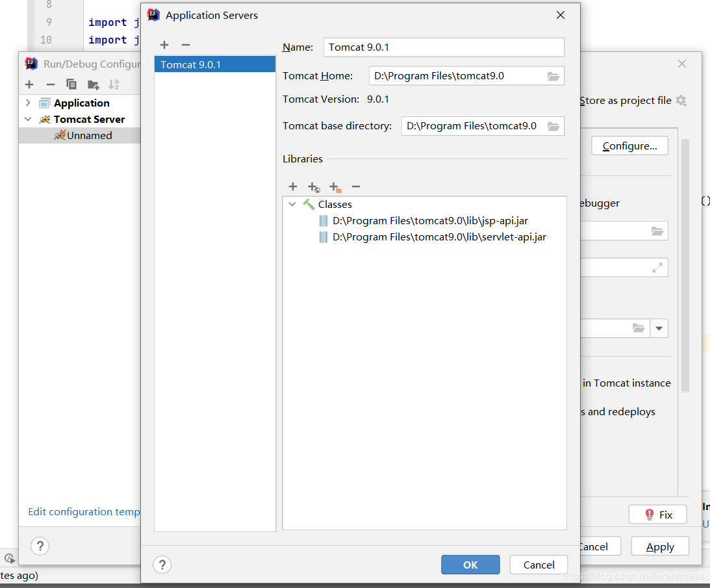710x588 pixels.
Task: Click Cancel in Application Servers dialog
Action: [539, 565]
